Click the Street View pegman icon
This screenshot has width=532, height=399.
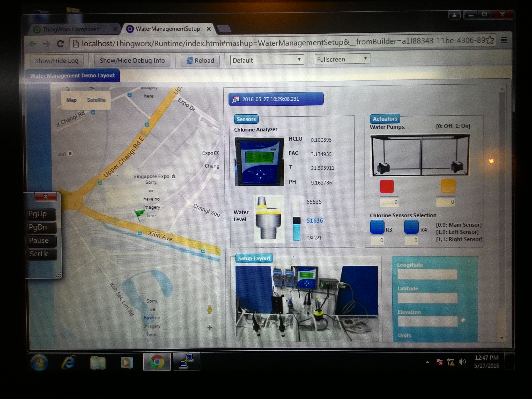click(209, 310)
